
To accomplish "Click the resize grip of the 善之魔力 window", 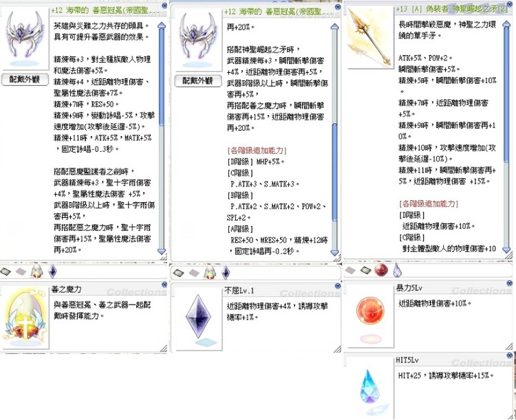I will [164, 349].
